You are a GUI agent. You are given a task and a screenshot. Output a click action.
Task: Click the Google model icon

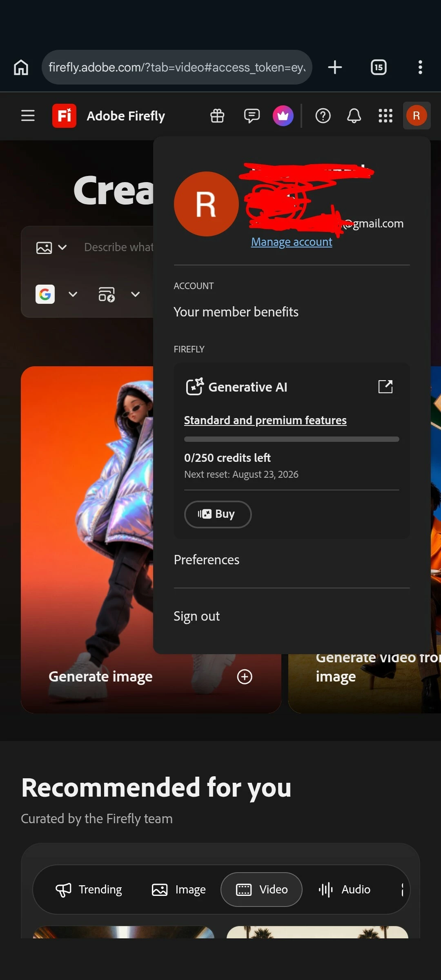45,294
